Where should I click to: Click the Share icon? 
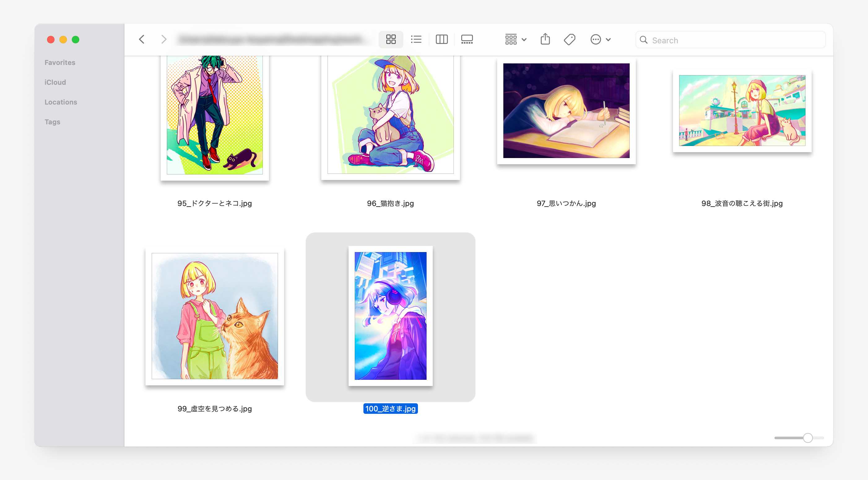(x=545, y=40)
